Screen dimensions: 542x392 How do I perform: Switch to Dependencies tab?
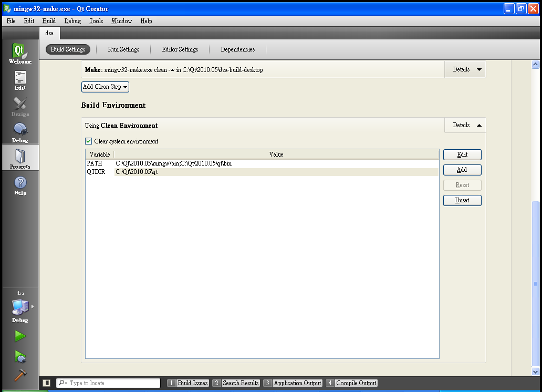pyautogui.click(x=238, y=49)
